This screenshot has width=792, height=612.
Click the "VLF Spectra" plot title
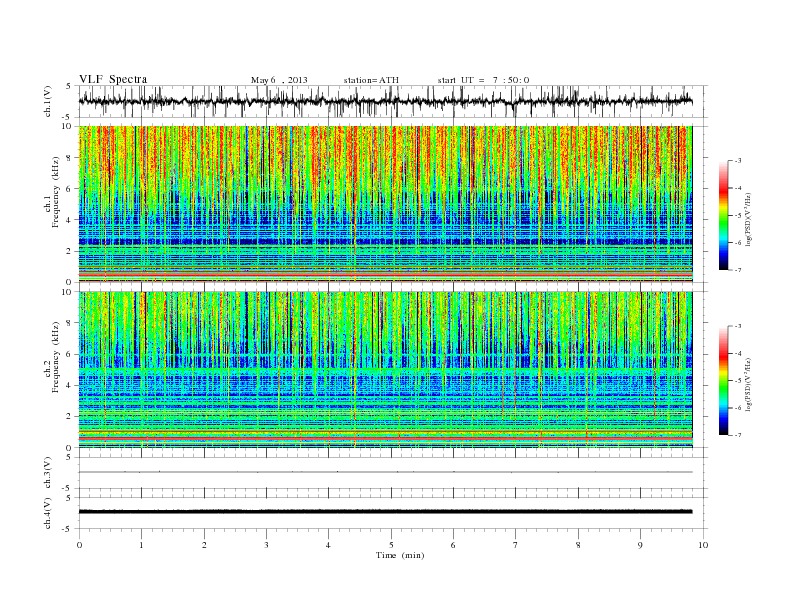pos(113,79)
